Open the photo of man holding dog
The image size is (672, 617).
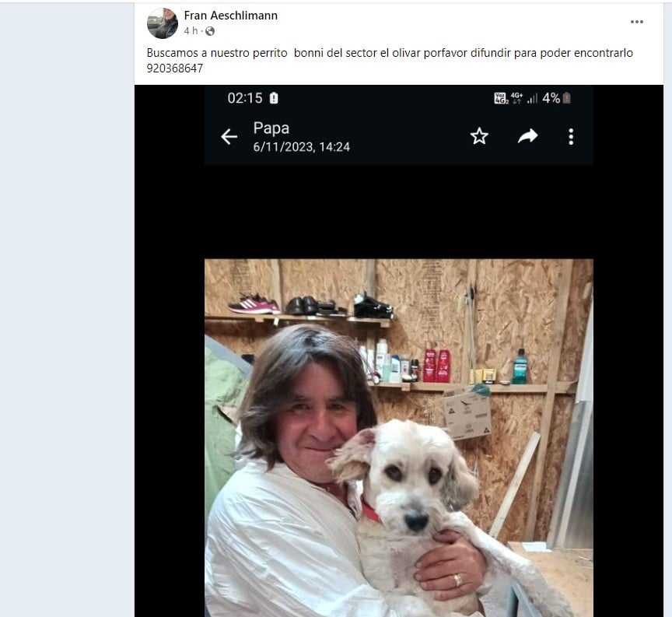(398, 437)
